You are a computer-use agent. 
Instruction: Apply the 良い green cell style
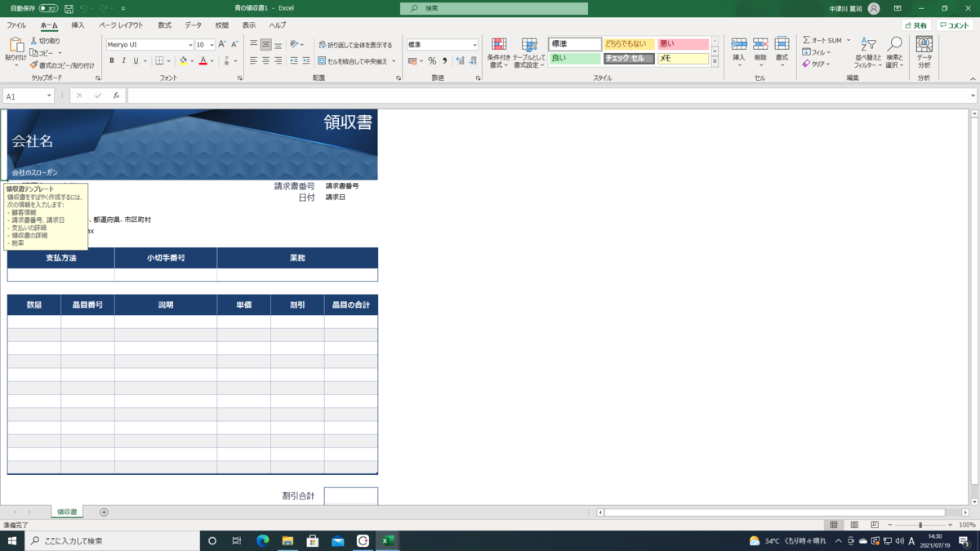point(575,59)
